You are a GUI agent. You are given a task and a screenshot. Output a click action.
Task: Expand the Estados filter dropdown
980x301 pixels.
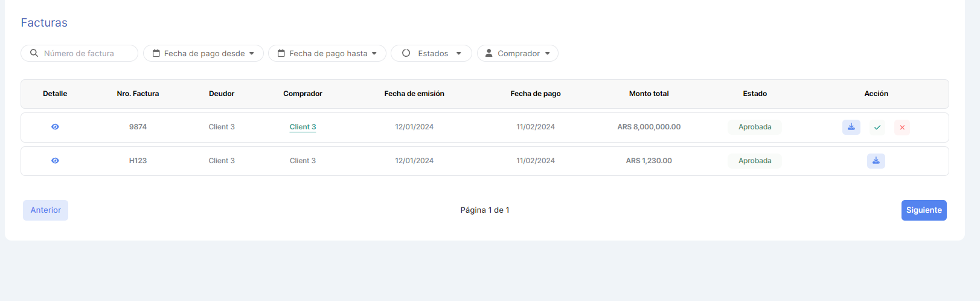431,53
